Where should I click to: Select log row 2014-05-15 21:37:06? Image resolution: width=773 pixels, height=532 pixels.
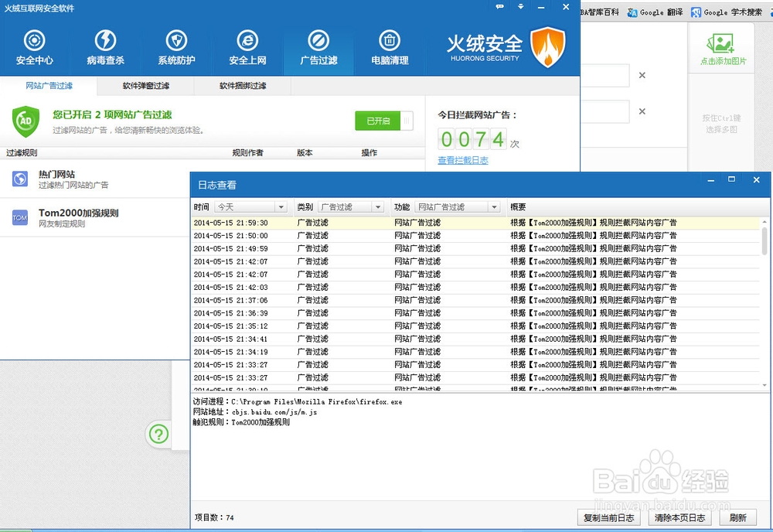(475, 300)
